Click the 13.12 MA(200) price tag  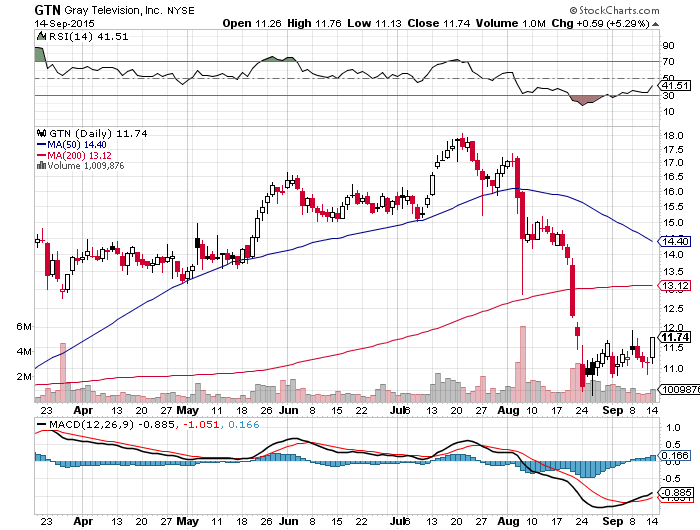(675, 285)
